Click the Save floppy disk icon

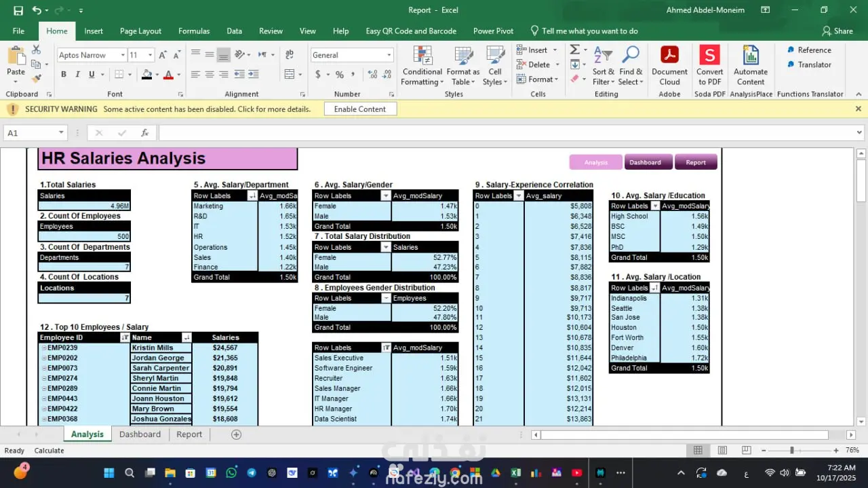(18, 10)
